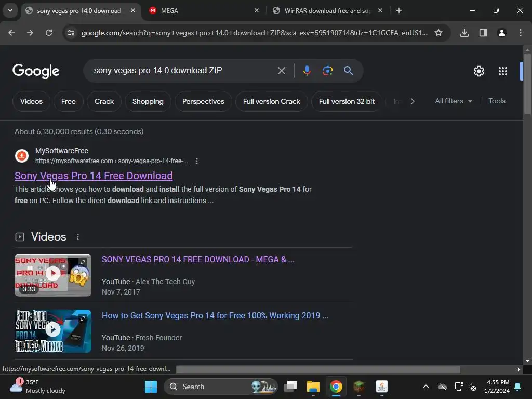The image size is (532, 399).
Task: Open SONY VEGAS PRO 14 FREE DOWNLOAD - MEGA video link
Action: [x=198, y=260]
